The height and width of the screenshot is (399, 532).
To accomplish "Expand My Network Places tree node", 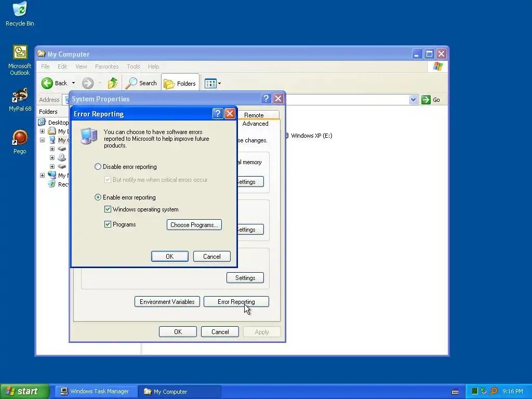I will pyautogui.click(x=43, y=176).
